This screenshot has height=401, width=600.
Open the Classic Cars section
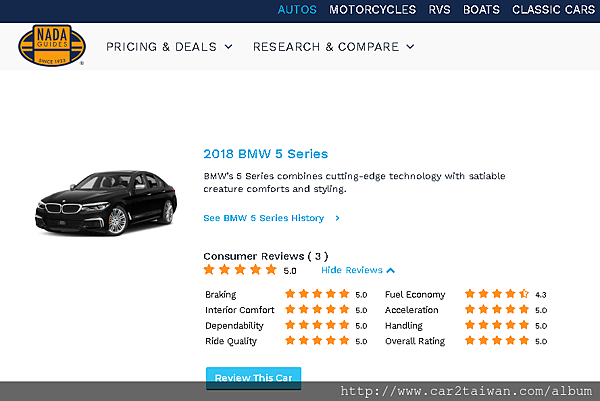click(551, 10)
